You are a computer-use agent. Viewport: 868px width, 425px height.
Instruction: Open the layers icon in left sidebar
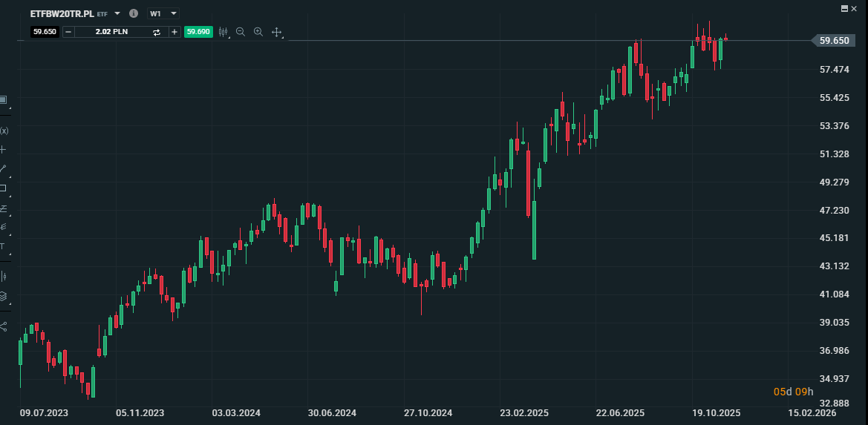coord(4,296)
